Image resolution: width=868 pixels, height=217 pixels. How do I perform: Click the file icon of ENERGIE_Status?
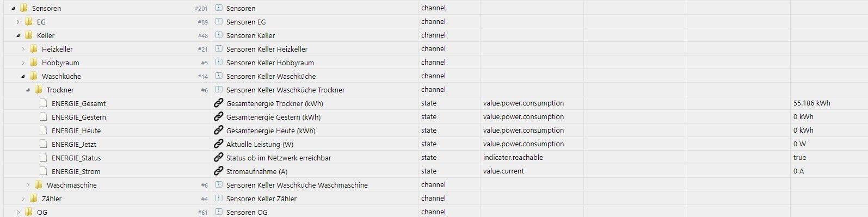(x=43, y=158)
